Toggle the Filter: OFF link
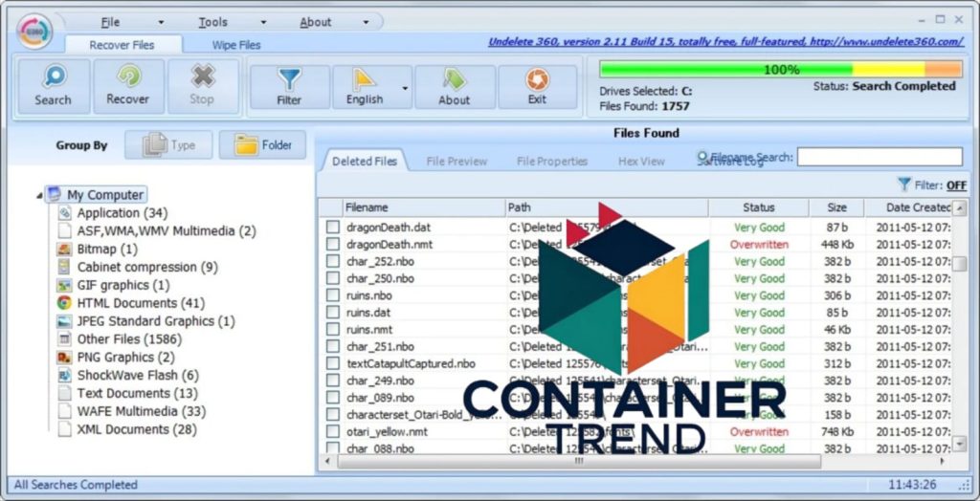Viewport: 980px width, 501px height. coord(956,185)
